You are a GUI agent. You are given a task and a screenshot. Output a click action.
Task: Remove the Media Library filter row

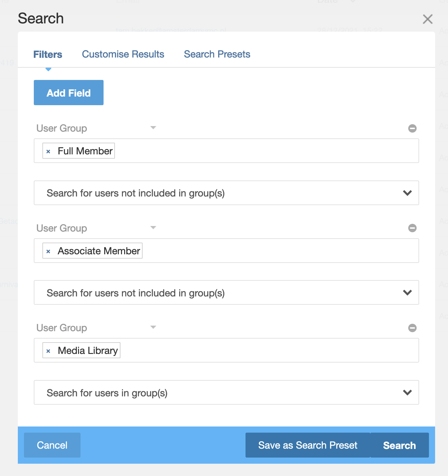pyautogui.click(x=412, y=328)
